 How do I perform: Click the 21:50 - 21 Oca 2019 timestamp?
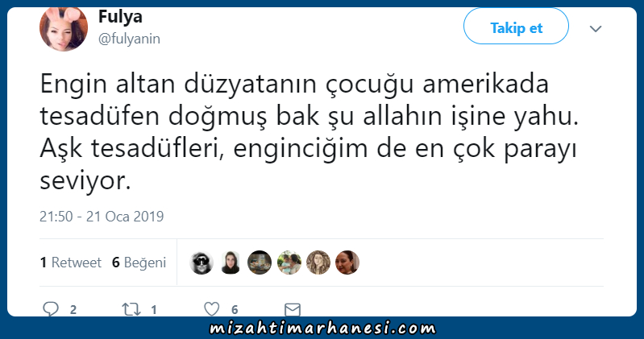(102, 217)
